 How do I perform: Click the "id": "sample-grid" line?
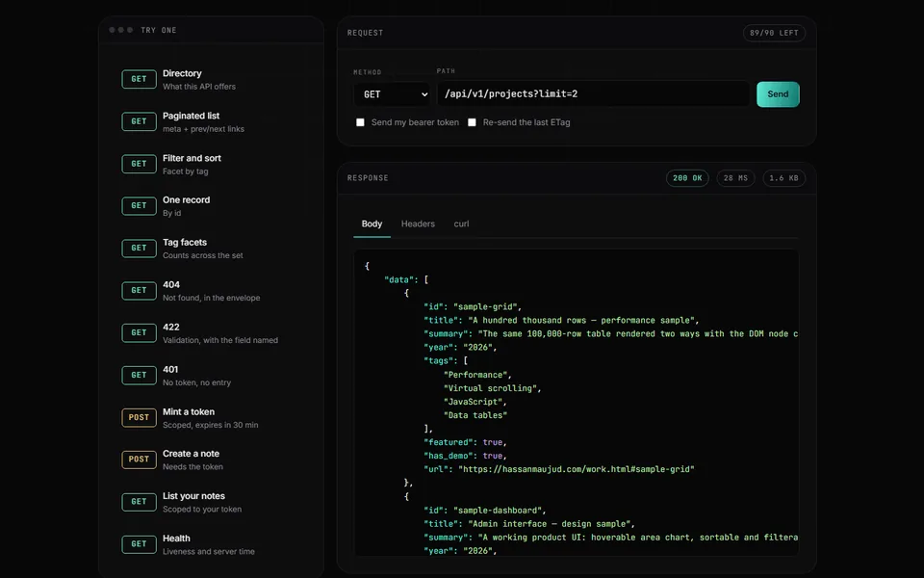click(x=473, y=306)
